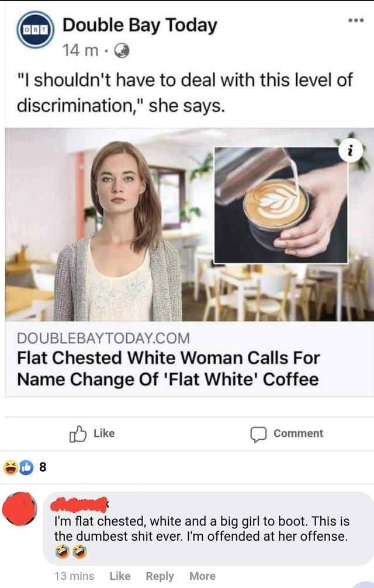The width and height of the screenshot is (374, 588).
Task: Tap Comment button under the post
Action: coord(286,434)
